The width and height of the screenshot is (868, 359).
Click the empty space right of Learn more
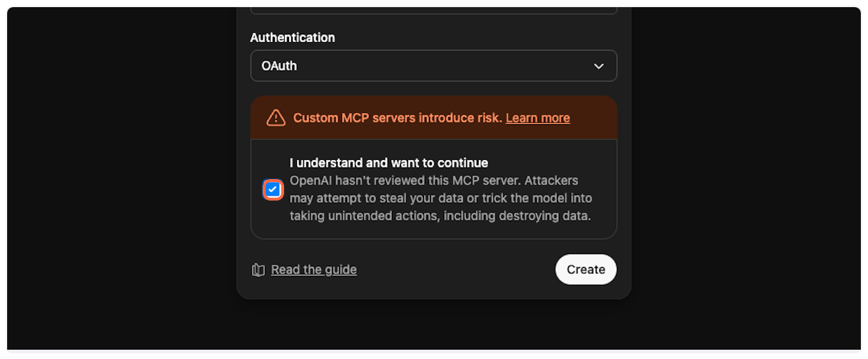[591, 118]
